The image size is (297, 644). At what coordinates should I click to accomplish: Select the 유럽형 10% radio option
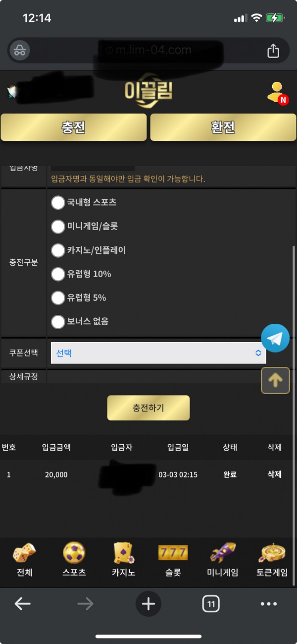[x=58, y=274]
